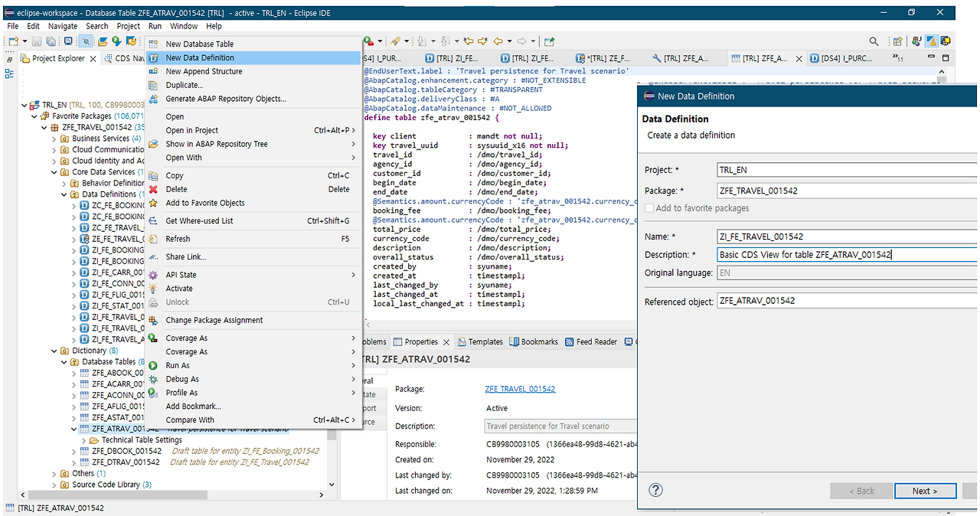
Task: Select ZFE_DBOOK_001542 table in tree
Action: 126,452
